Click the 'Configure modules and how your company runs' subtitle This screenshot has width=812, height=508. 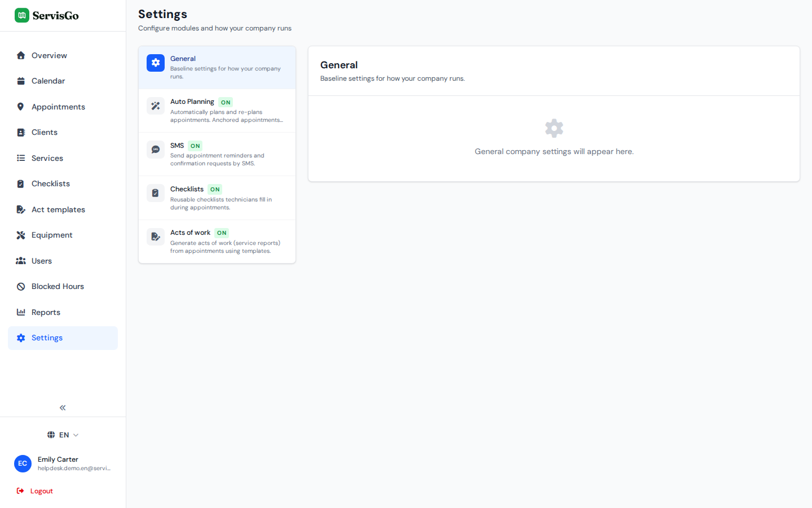pyautogui.click(x=215, y=28)
